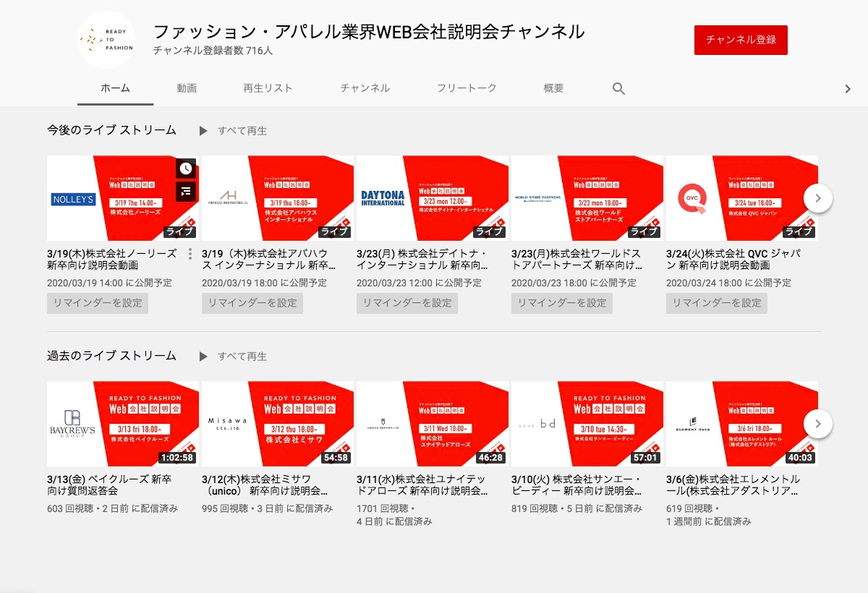This screenshot has width=868, height=593.
Task: Click the 603 回視聴 view count
Action: (72, 508)
